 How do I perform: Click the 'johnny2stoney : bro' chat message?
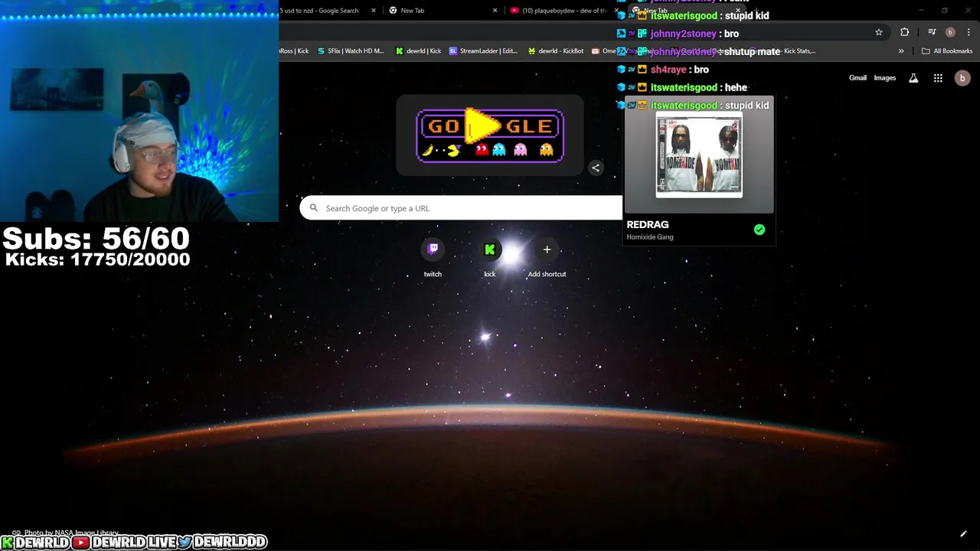[x=678, y=34]
